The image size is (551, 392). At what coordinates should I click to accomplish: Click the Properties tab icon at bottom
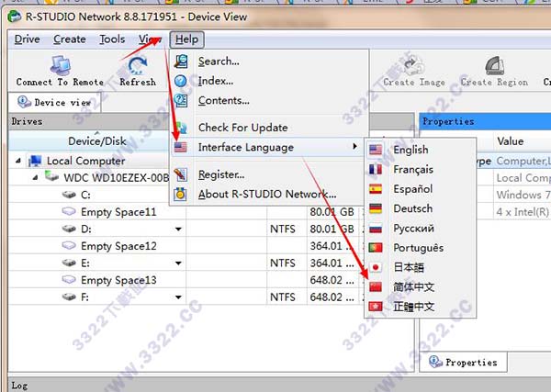435,362
